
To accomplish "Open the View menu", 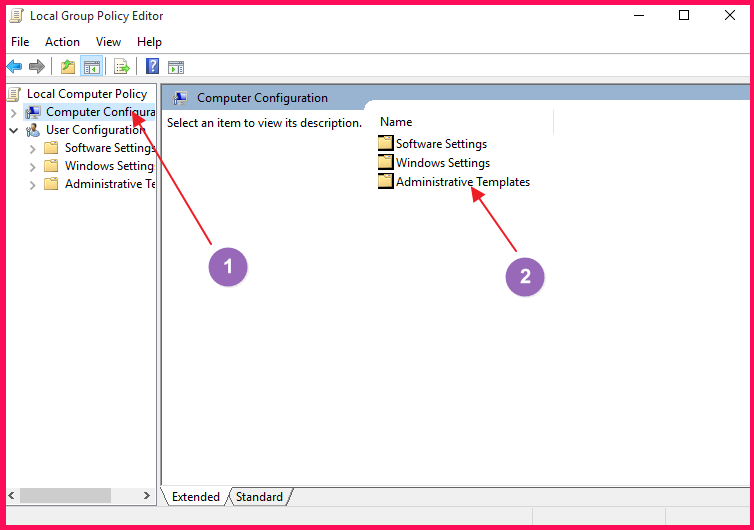I will 108,42.
